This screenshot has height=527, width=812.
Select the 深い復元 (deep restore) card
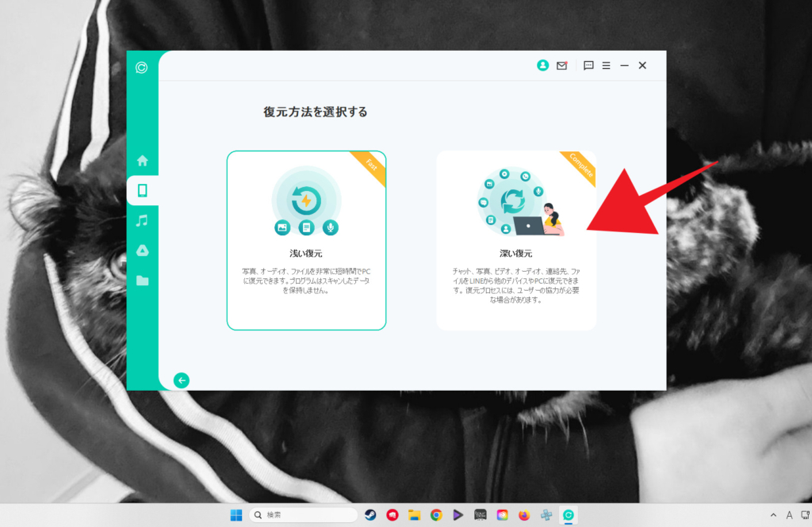click(516, 240)
